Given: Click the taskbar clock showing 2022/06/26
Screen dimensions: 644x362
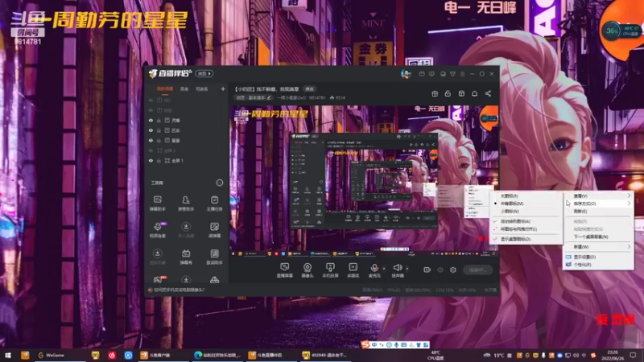Looking at the screenshot, I should click(613, 355).
